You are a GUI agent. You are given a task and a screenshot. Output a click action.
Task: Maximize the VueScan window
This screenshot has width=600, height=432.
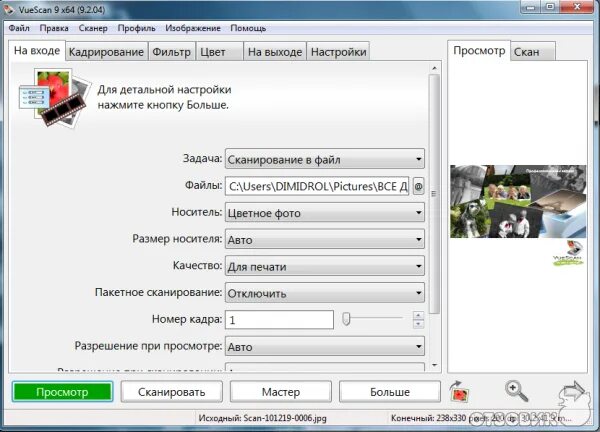(550, 7)
